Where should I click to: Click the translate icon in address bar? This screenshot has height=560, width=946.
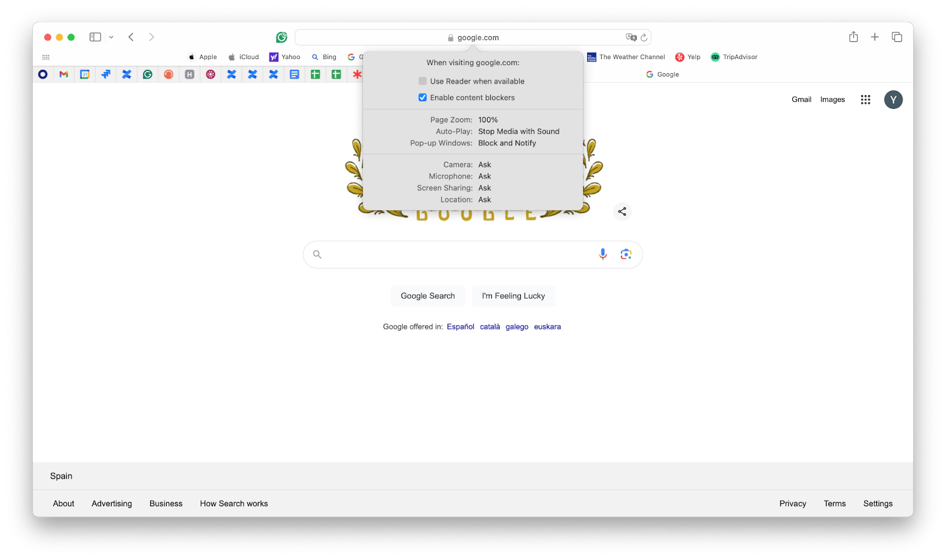click(x=631, y=37)
